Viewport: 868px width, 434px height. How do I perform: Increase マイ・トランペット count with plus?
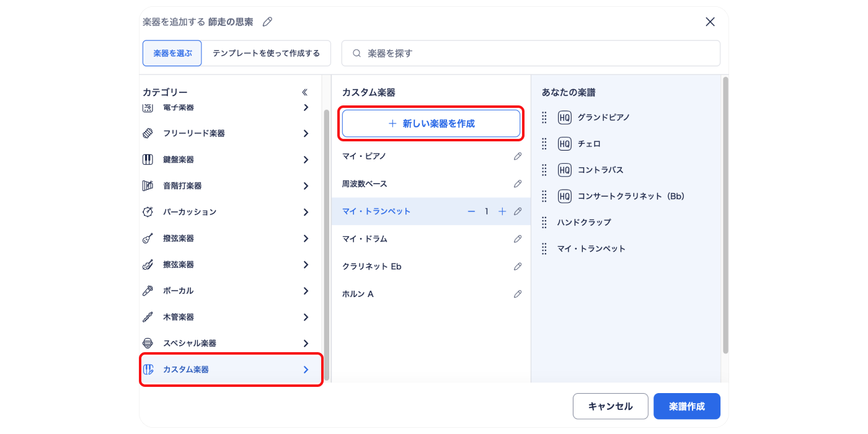502,211
